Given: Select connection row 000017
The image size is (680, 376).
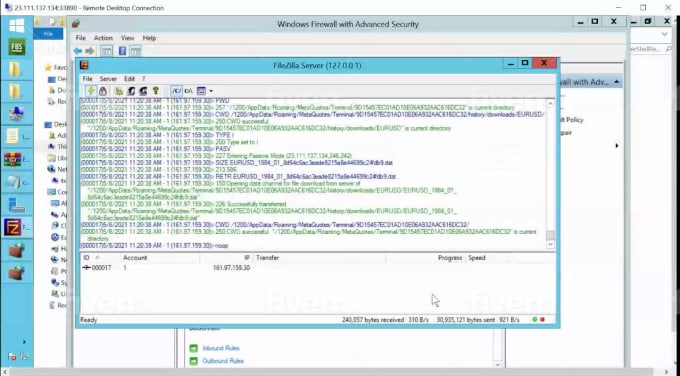Looking at the screenshot, I should coord(317,268).
